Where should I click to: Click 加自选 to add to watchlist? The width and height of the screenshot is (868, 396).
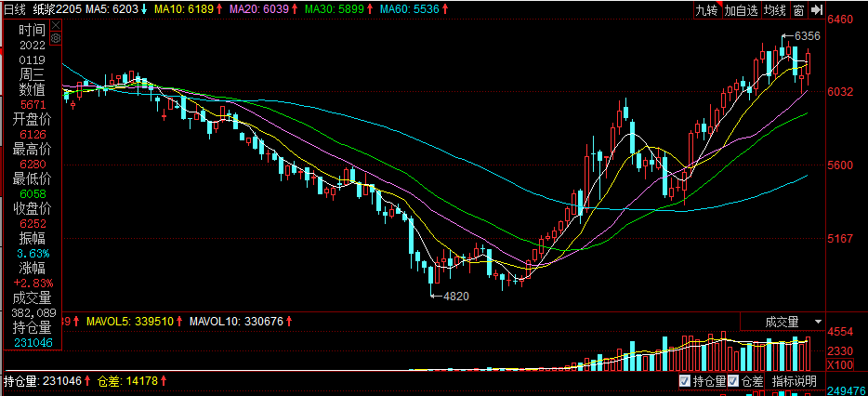coord(741,9)
